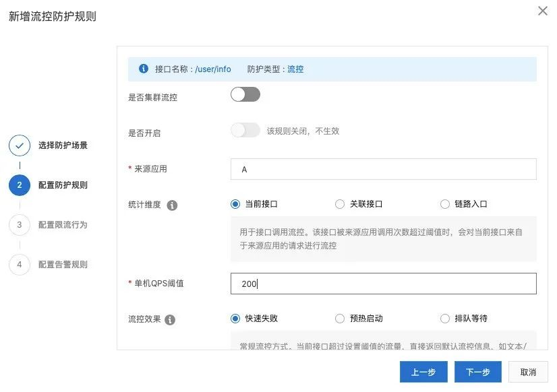This screenshot has width=557, height=392.
Task: Select the 当前接口 radio option
Action: (235, 204)
